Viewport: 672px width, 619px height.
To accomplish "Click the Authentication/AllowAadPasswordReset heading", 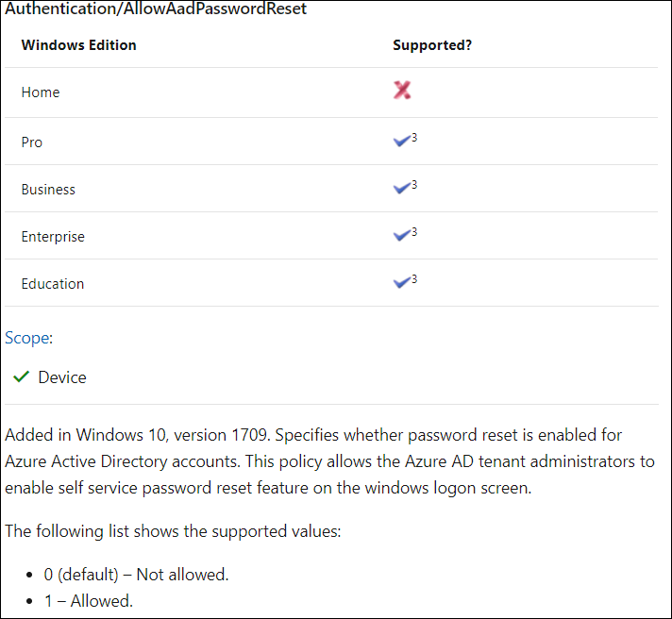I will [x=156, y=9].
